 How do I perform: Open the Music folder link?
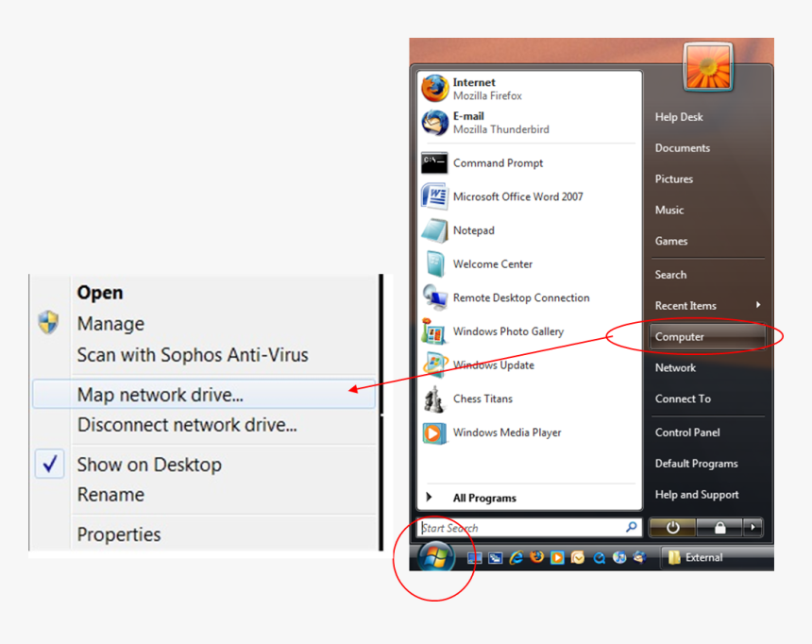point(669,211)
